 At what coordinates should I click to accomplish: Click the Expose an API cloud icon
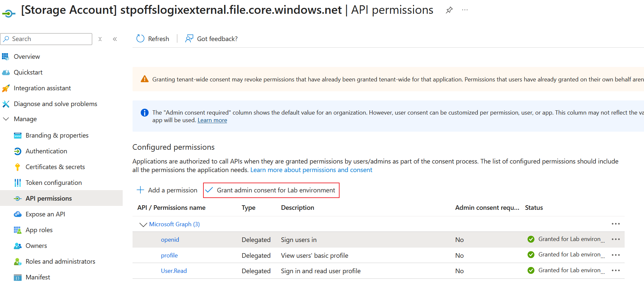(18, 214)
